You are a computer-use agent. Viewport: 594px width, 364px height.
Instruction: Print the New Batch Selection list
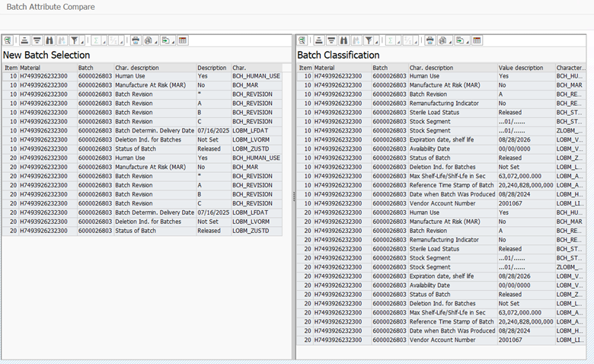pyautogui.click(x=136, y=40)
